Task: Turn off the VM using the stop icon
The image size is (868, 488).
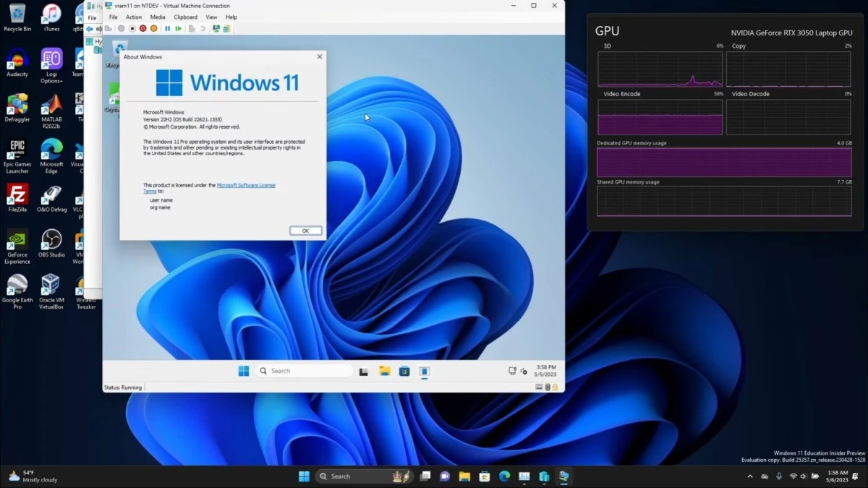Action: (132, 28)
